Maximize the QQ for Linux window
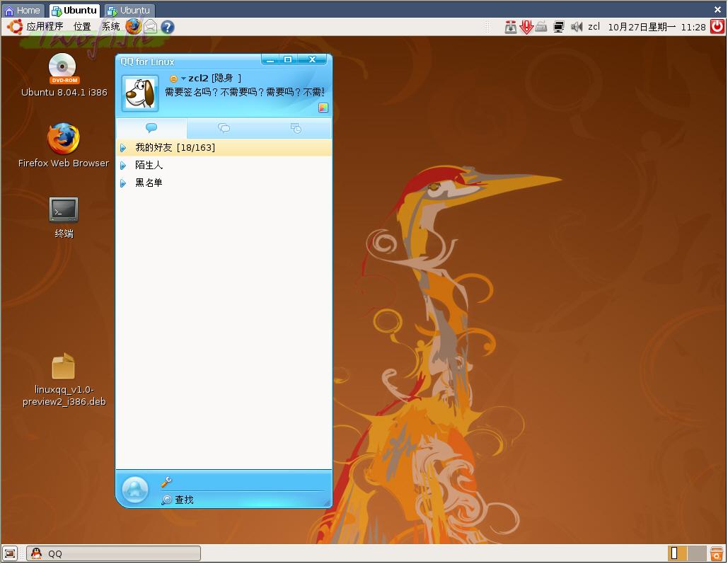 pos(288,59)
